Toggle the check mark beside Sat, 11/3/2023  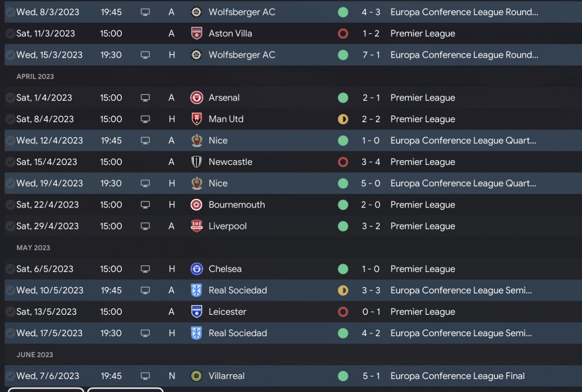pos(10,34)
